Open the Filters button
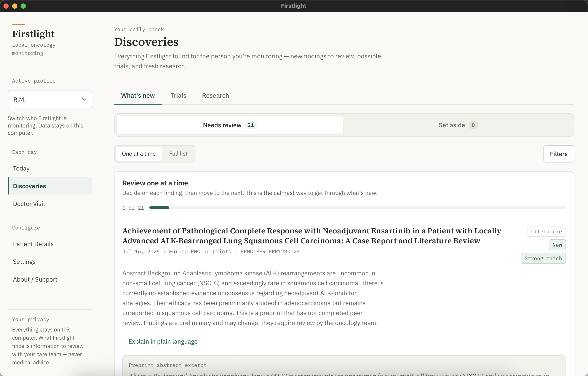 point(558,154)
